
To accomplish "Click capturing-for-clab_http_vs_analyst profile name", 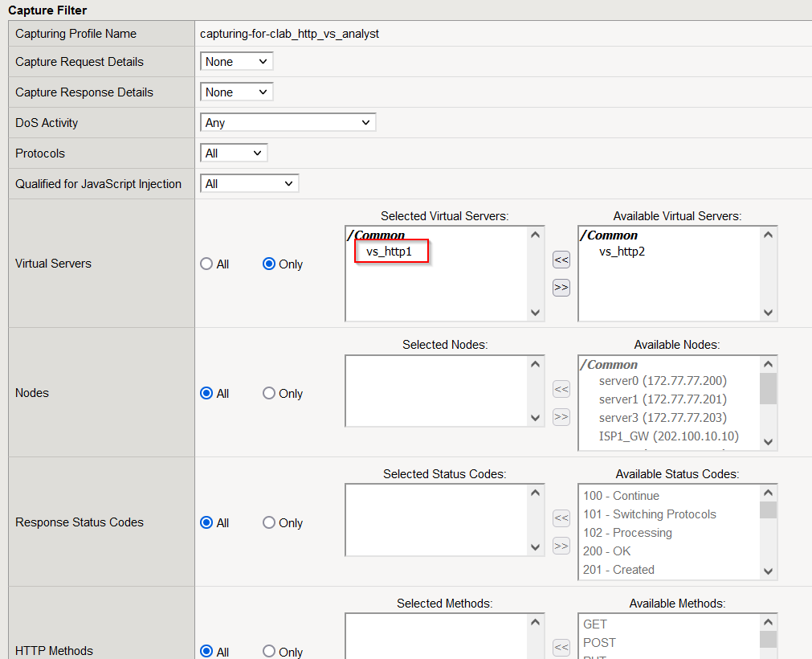I will coord(289,34).
